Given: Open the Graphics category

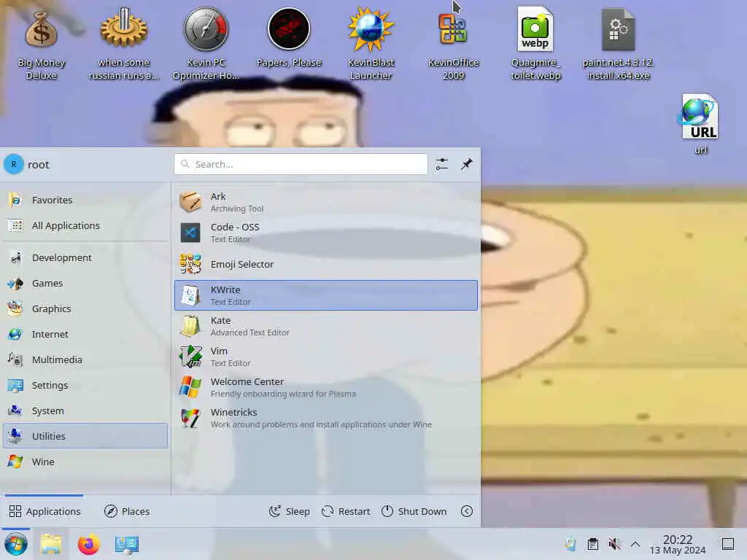Looking at the screenshot, I should [85, 308].
